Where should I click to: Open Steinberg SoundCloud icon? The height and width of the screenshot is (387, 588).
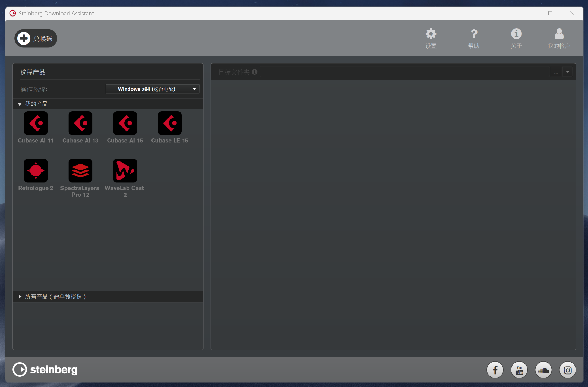coord(543,370)
